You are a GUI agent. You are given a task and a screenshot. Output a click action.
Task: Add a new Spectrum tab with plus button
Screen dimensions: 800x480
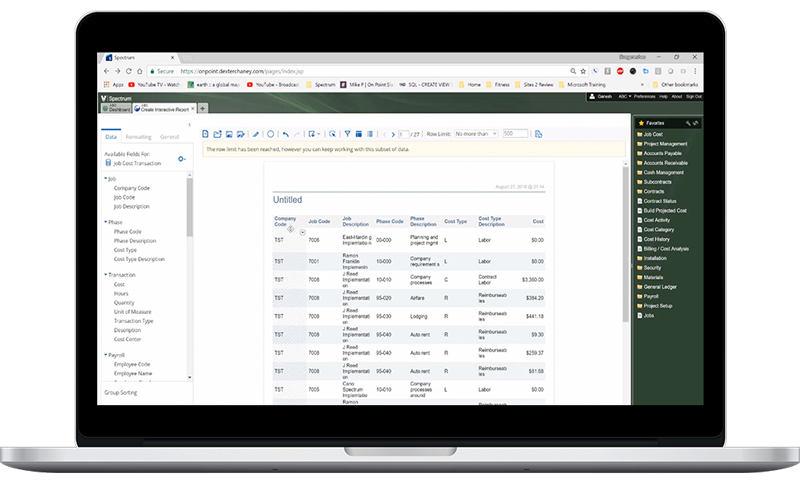[203, 108]
